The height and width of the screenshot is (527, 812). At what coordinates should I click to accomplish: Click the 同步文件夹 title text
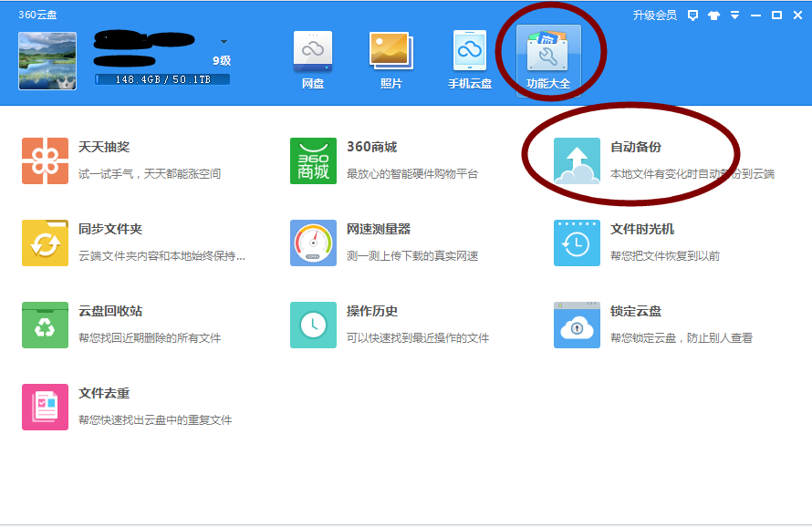(x=110, y=229)
